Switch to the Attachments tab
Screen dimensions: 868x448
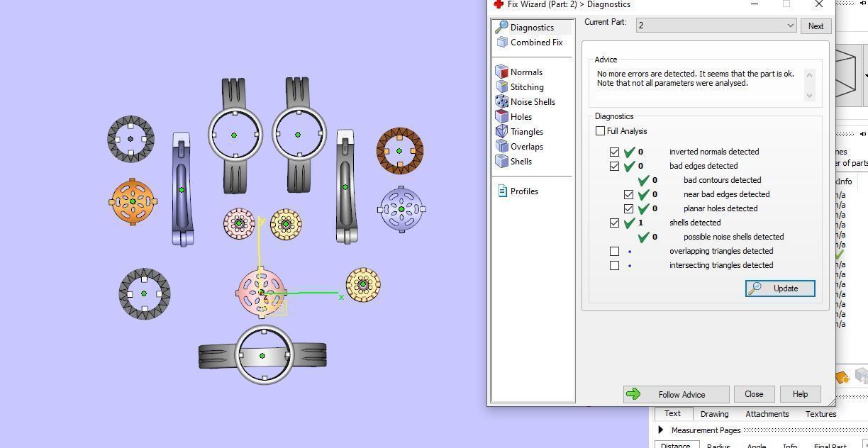pyautogui.click(x=767, y=414)
